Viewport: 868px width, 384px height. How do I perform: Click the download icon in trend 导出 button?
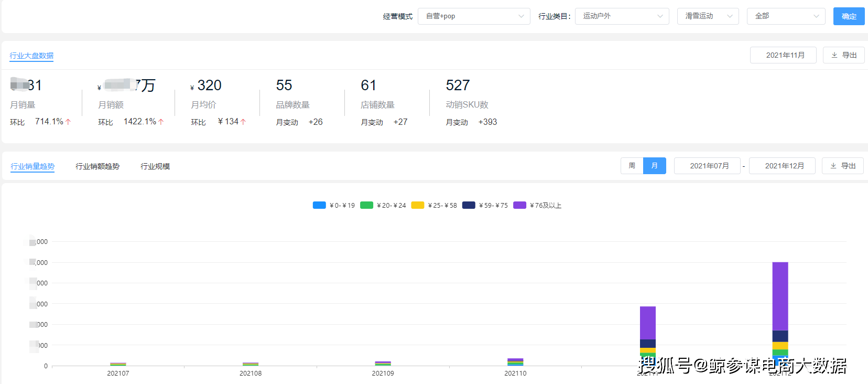[833, 166]
